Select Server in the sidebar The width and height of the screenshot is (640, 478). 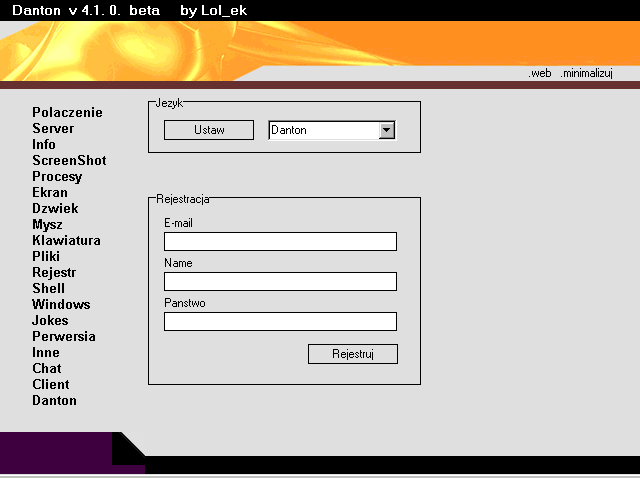(x=53, y=129)
